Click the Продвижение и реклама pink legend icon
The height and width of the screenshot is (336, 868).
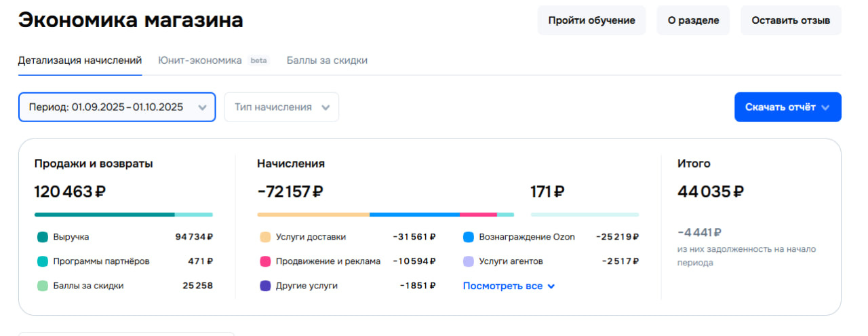(x=265, y=261)
